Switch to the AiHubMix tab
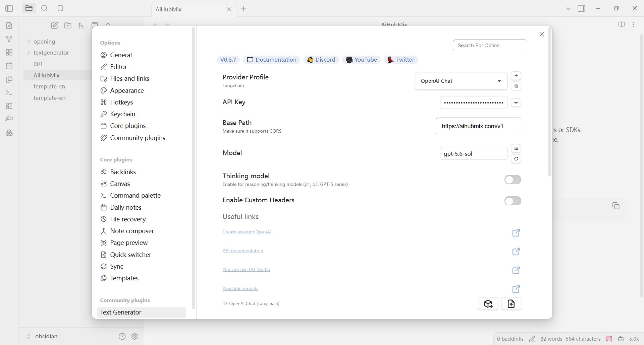Screen dimensions: 644x345 [x=193, y=9]
